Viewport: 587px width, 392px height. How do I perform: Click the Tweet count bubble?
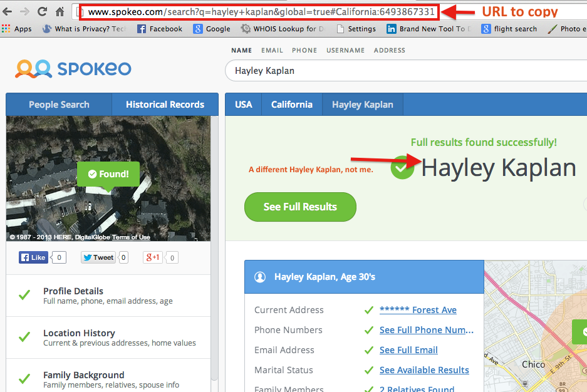pyautogui.click(x=123, y=257)
